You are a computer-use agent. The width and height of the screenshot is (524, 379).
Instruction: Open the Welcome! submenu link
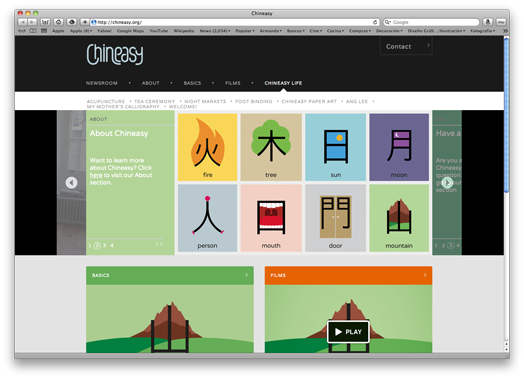(x=183, y=107)
